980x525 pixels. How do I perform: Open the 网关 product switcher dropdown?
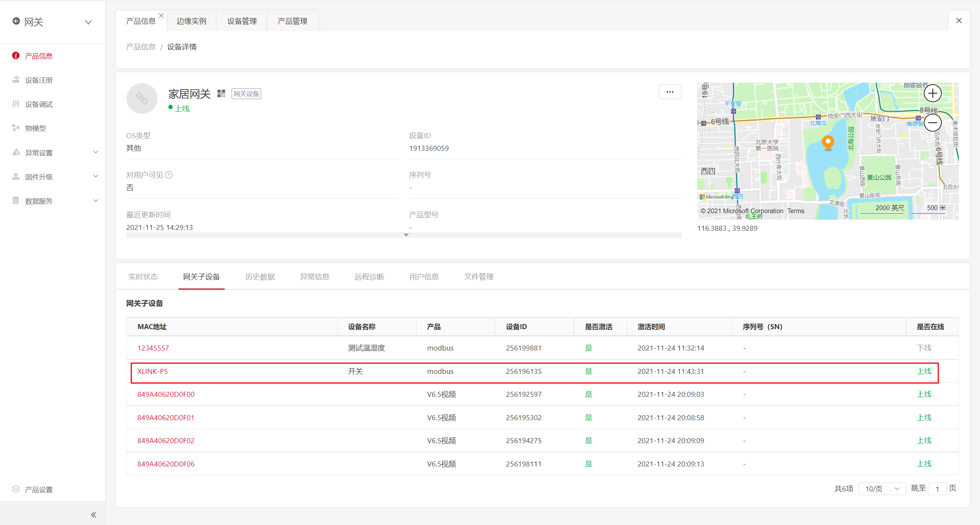coord(88,22)
